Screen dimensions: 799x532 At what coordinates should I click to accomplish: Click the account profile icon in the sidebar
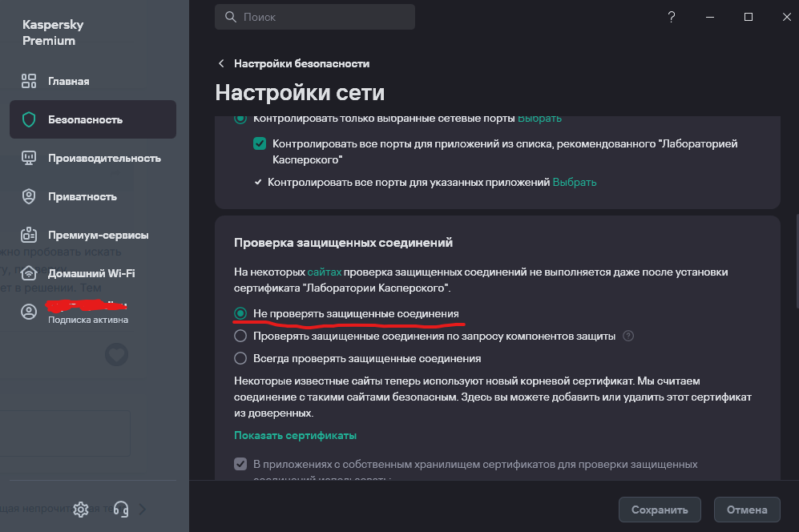[29, 312]
